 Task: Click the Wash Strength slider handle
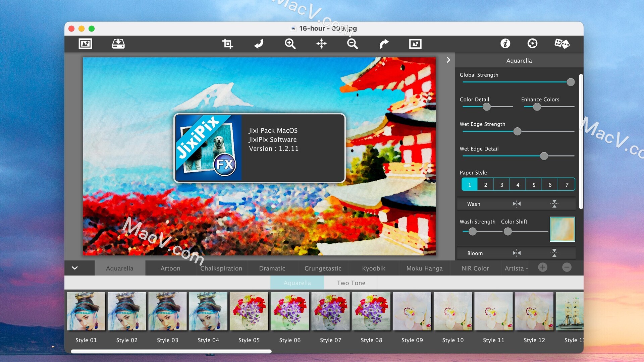click(473, 231)
